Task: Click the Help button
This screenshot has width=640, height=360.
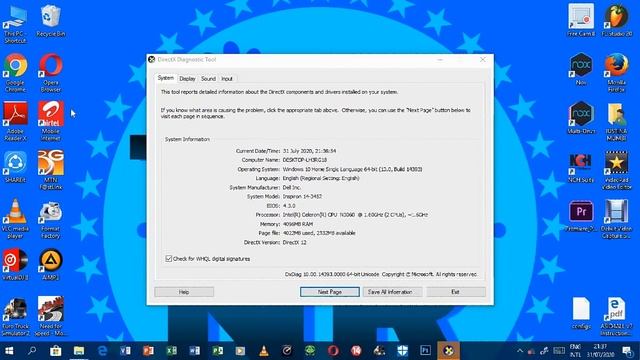Action: pyautogui.click(x=184, y=292)
